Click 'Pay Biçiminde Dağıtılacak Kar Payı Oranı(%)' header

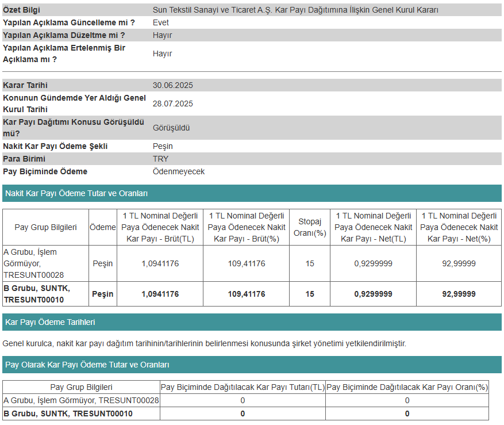[x=407, y=388]
